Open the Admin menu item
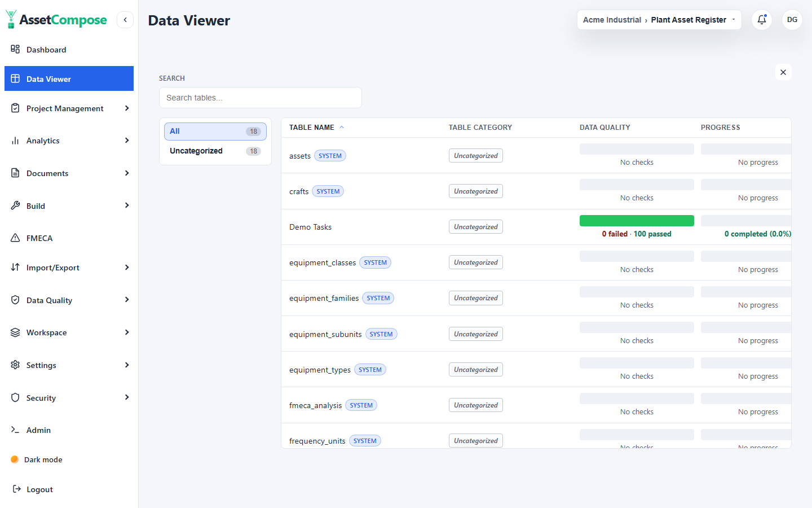 click(69, 430)
